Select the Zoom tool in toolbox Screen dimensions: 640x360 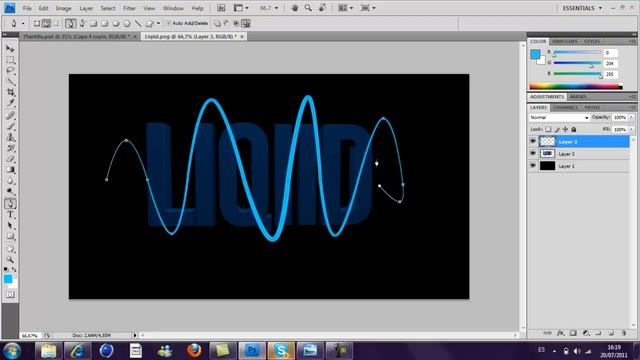pos(10,260)
